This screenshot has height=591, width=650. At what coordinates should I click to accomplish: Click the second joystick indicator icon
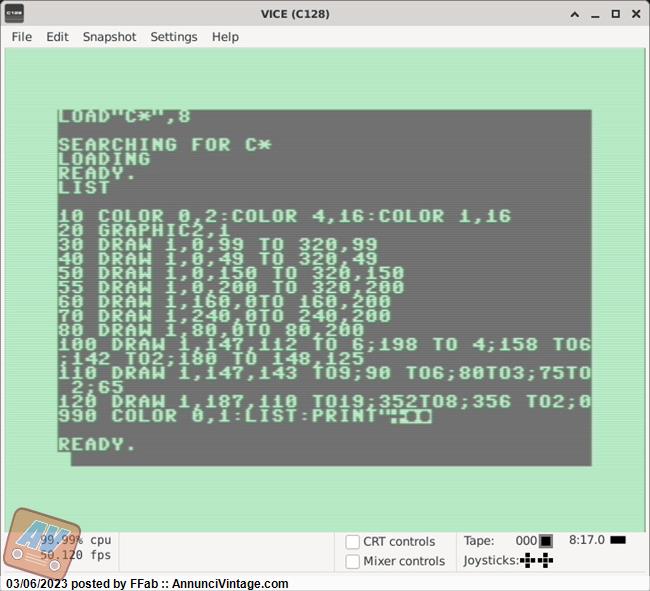point(546,560)
